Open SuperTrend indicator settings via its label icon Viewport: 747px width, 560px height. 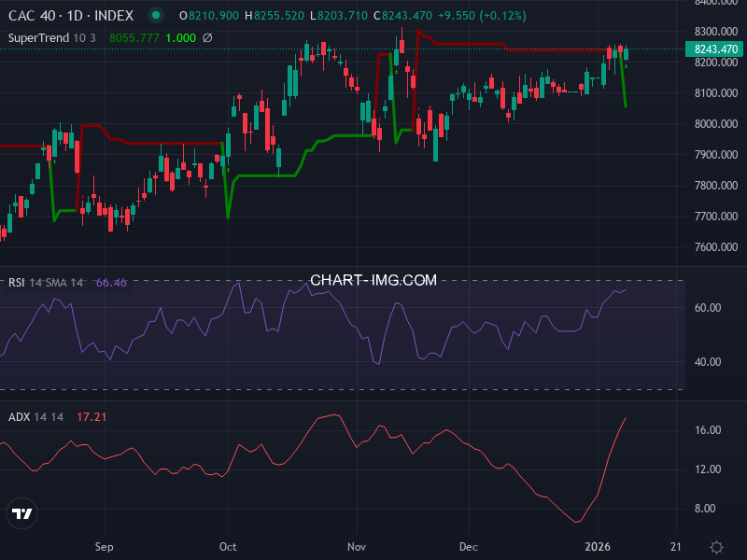coord(37,39)
